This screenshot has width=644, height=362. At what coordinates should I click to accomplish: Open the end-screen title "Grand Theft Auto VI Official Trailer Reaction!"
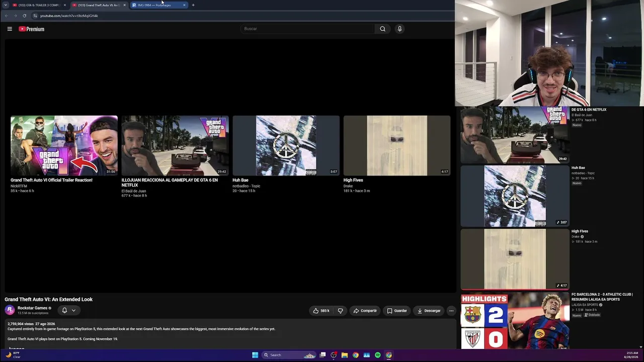pyautogui.click(x=51, y=180)
